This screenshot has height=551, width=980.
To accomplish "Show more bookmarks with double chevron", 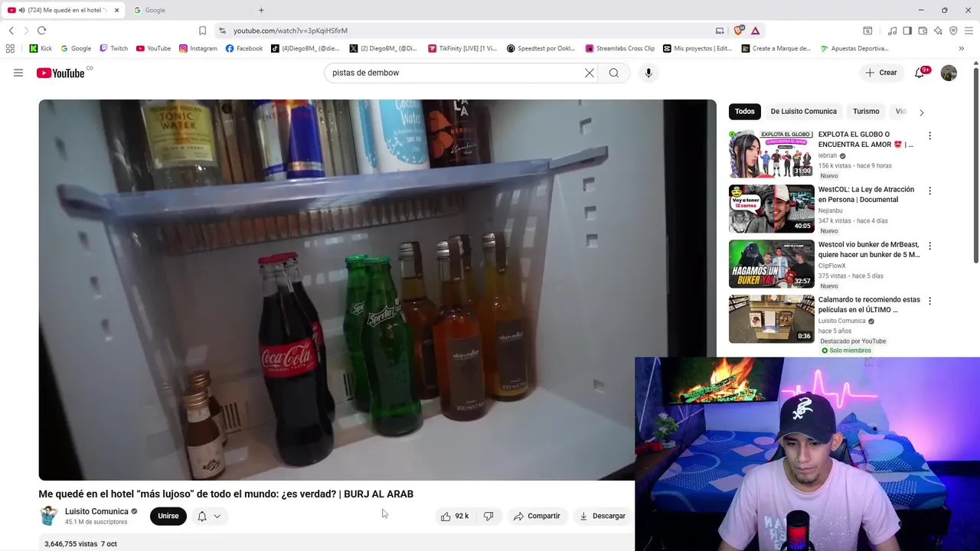I will point(962,48).
